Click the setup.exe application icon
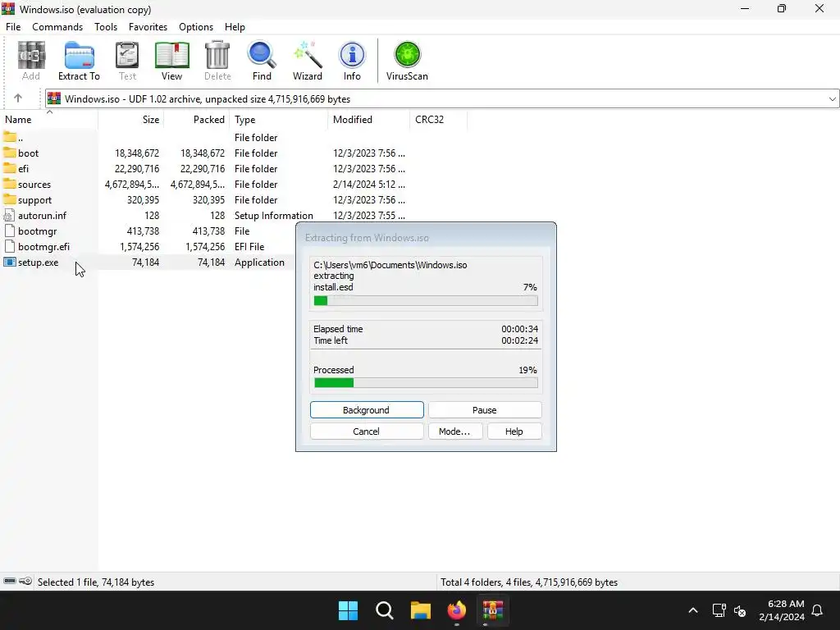 (x=10, y=262)
